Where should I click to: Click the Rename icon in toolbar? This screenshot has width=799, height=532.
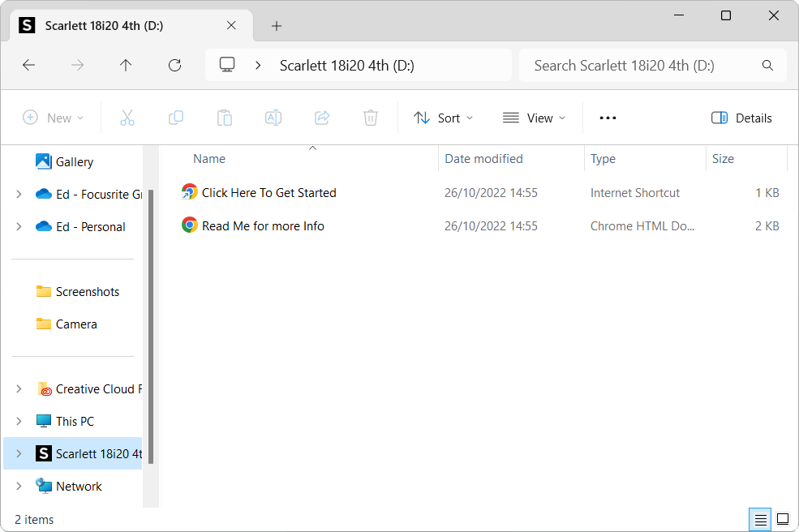click(x=273, y=118)
